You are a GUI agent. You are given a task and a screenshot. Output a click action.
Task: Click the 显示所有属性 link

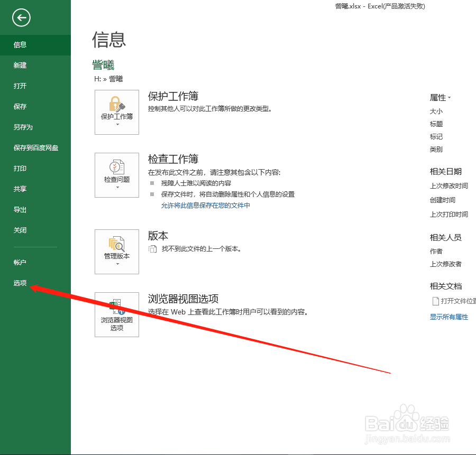click(449, 317)
